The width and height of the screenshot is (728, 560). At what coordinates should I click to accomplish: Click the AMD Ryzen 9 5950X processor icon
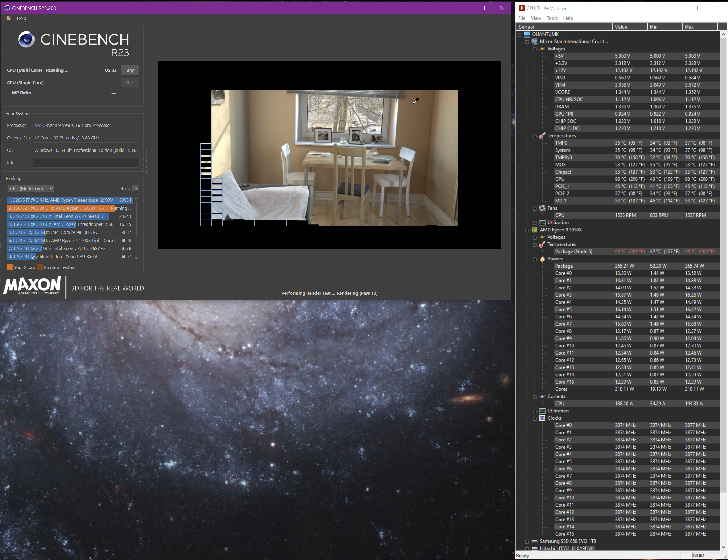click(x=535, y=230)
